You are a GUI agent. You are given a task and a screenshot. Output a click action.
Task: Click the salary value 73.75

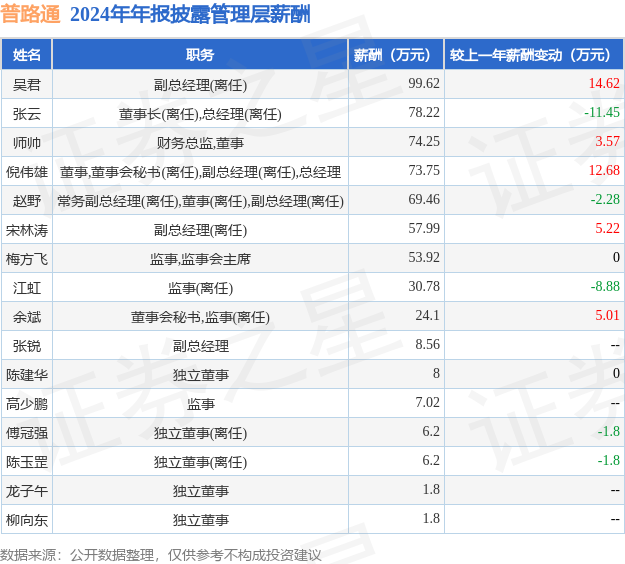pyautogui.click(x=424, y=171)
